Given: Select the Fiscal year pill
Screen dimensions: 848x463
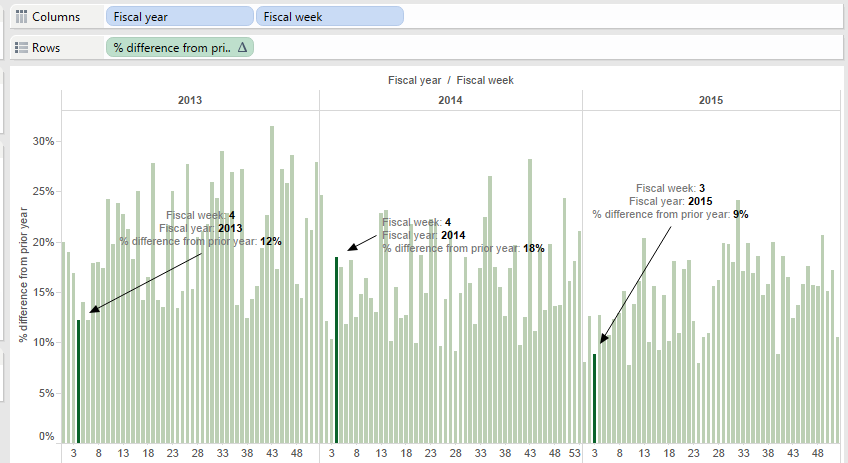Looking at the screenshot, I should (x=179, y=17).
